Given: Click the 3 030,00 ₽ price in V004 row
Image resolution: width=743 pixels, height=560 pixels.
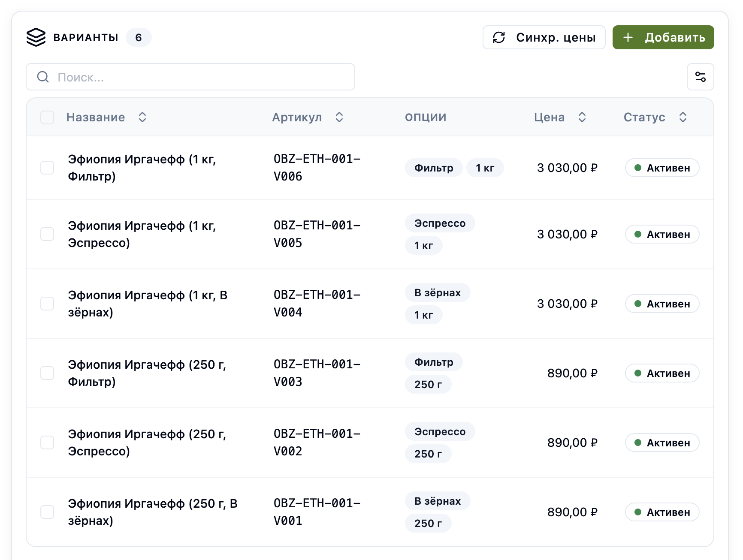Looking at the screenshot, I should click(x=567, y=304).
